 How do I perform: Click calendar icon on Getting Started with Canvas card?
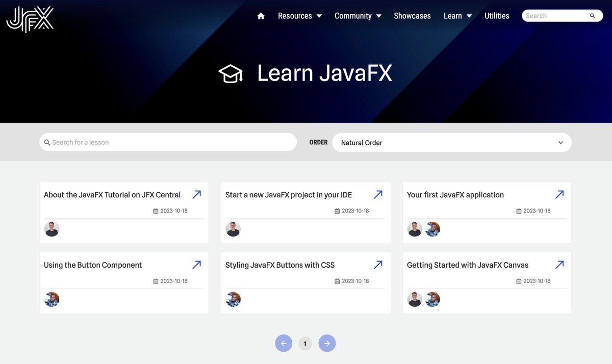pos(519,281)
